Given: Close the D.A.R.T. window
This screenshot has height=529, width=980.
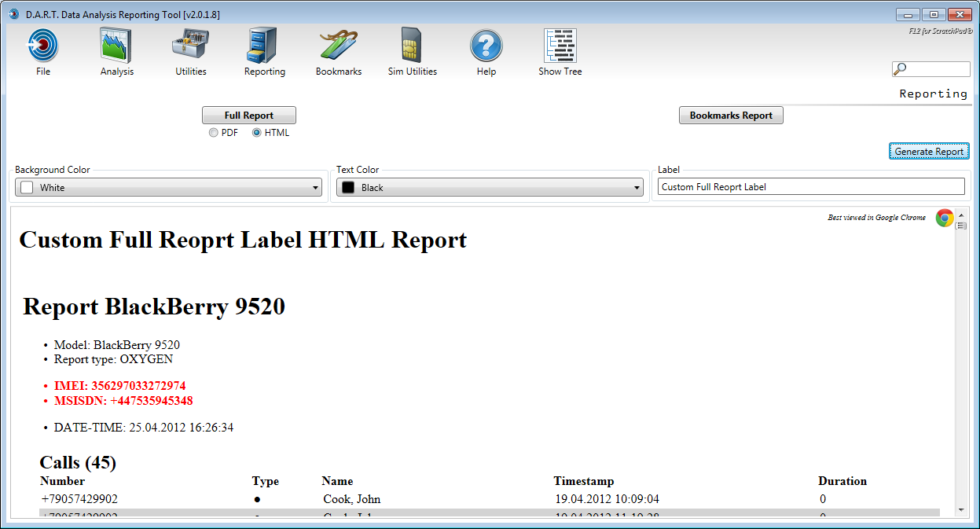Looking at the screenshot, I should 959,14.
